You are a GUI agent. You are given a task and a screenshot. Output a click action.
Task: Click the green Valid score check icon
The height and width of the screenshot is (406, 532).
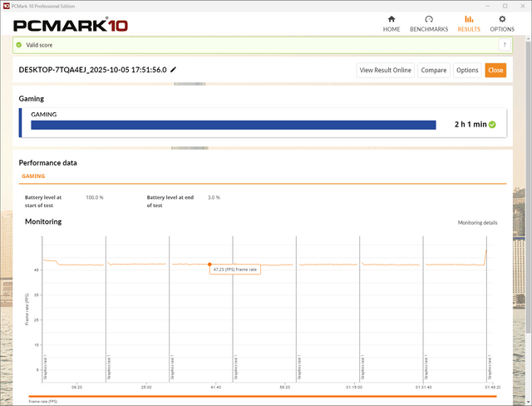point(19,45)
